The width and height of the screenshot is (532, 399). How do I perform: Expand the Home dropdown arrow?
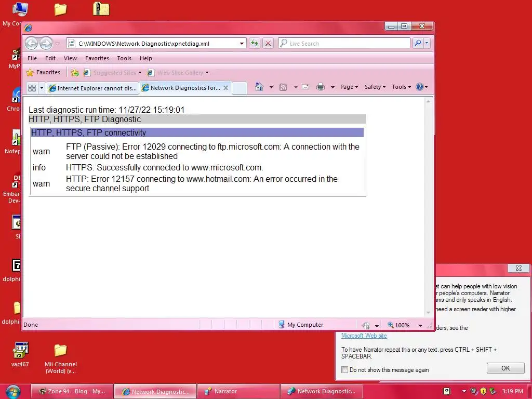pos(271,87)
